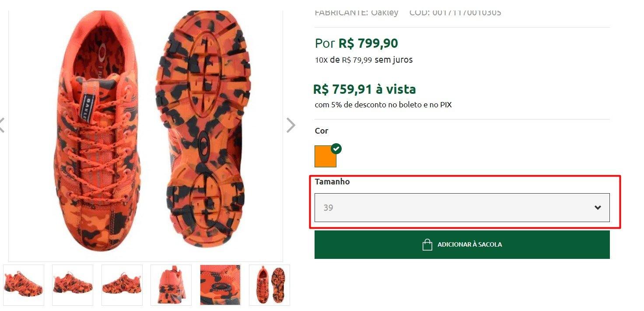
Task: Click the next image arrow
Action: (291, 125)
